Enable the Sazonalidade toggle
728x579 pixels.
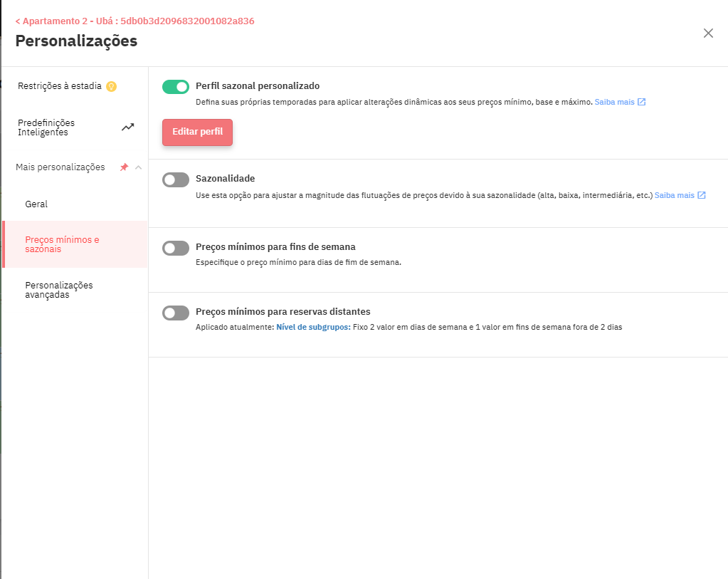176,180
